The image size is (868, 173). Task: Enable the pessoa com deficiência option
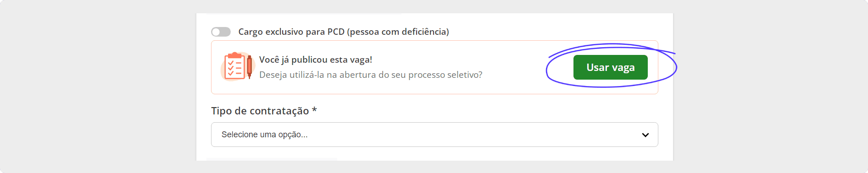coord(221,32)
